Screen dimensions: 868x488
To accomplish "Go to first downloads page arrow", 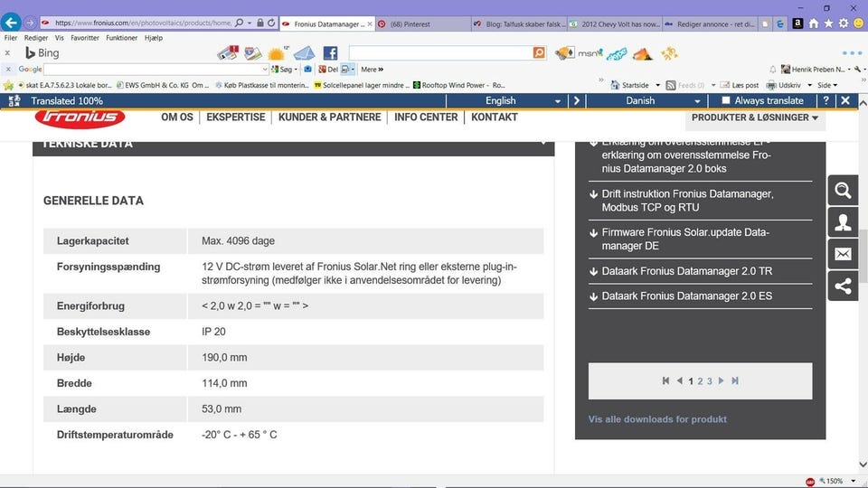I will click(x=666, y=380).
